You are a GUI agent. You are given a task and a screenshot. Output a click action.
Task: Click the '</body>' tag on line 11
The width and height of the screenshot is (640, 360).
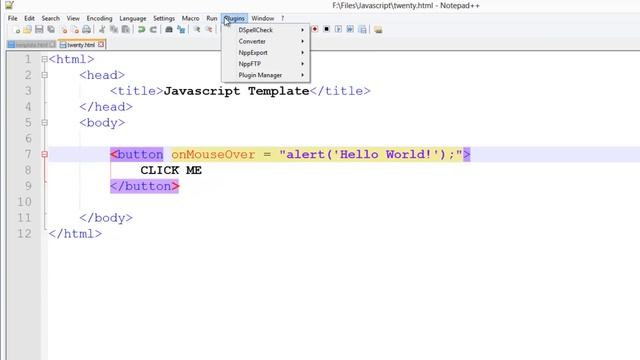tap(106, 218)
